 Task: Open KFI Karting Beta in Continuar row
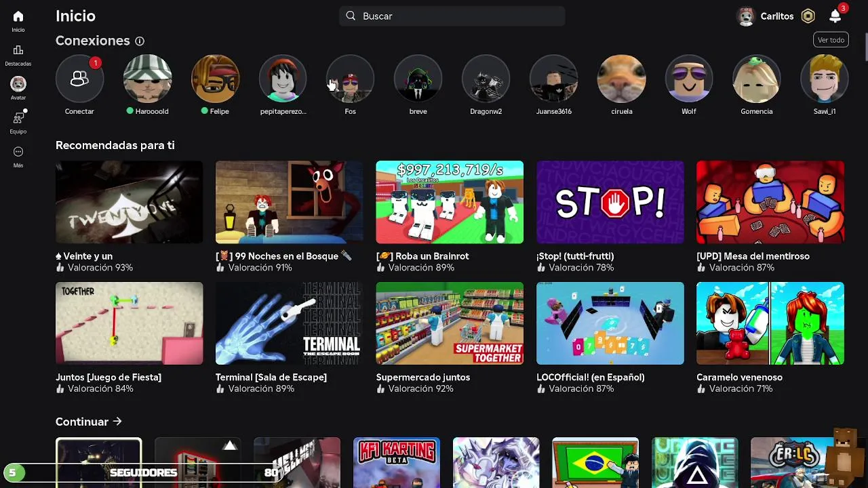point(397,463)
